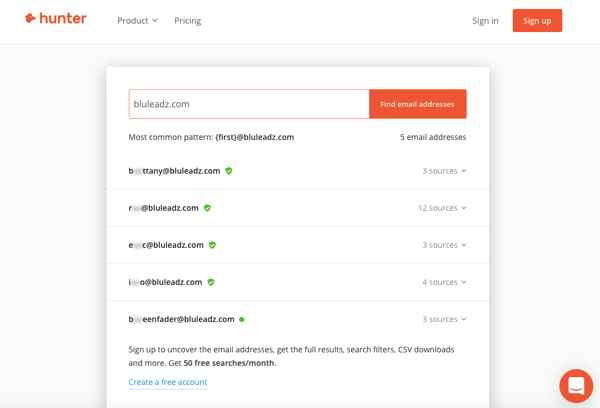Viewport: 600px width, 408px height.
Task: Go to the Pricing page
Action: click(188, 21)
